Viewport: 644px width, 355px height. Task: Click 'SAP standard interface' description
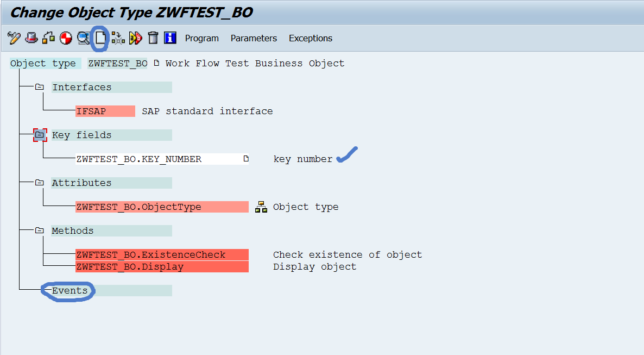(x=207, y=111)
